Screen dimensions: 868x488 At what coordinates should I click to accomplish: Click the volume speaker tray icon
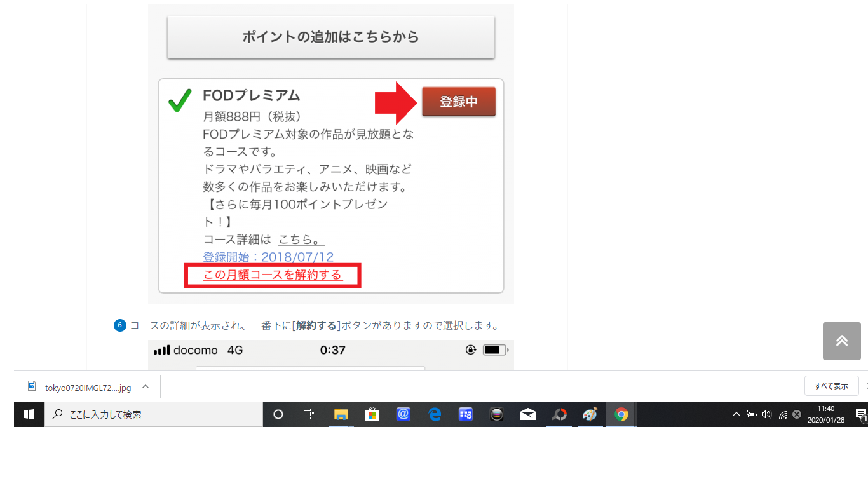766,414
